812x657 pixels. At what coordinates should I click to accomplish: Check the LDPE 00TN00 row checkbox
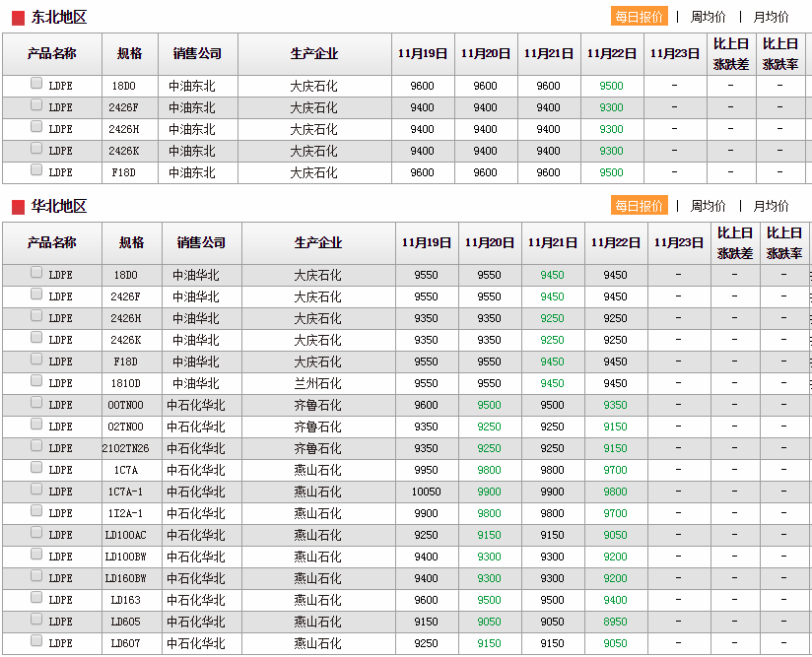[x=36, y=402]
